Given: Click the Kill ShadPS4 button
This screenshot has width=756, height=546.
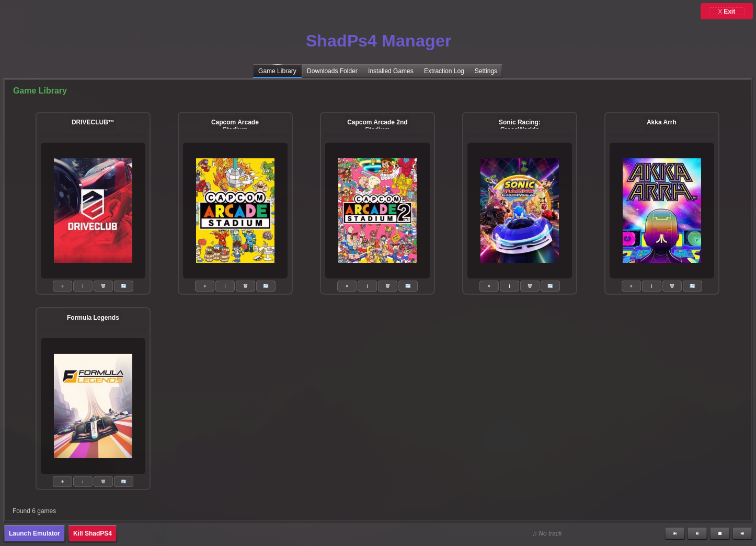Looking at the screenshot, I should tap(93, 533).
